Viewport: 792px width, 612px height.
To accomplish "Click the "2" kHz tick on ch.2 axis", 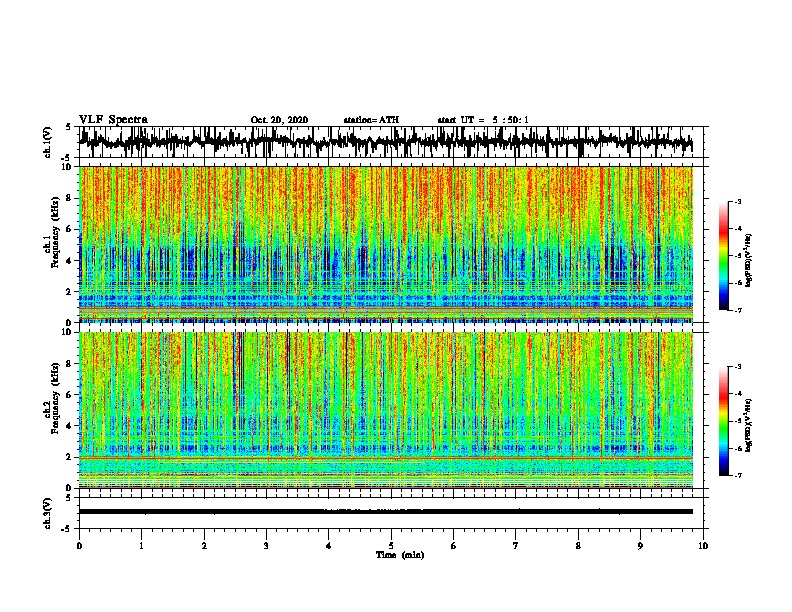I will (x=69, y=457).
